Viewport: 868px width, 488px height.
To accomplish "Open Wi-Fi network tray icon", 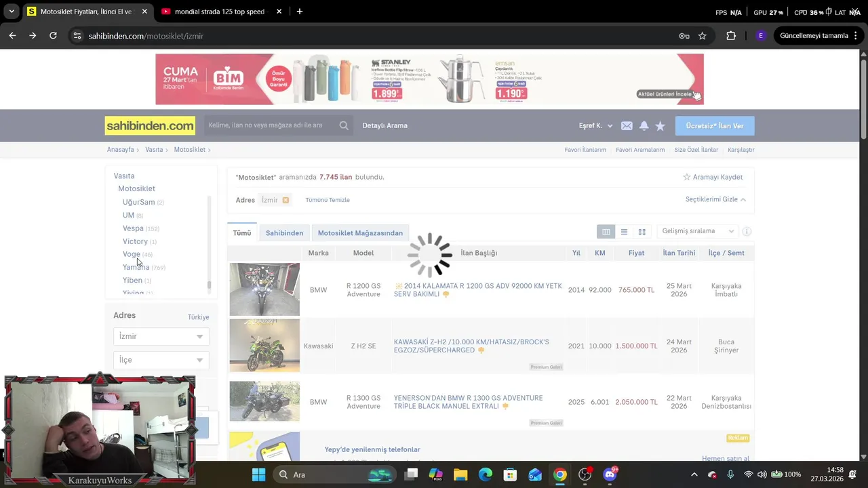I will pyautogui.click(x=748, y=474).
